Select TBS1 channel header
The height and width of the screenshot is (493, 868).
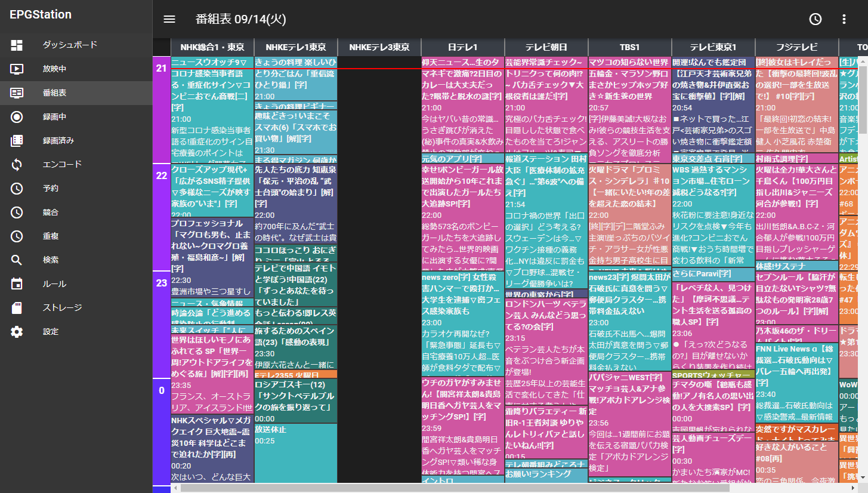pos(630,47)
